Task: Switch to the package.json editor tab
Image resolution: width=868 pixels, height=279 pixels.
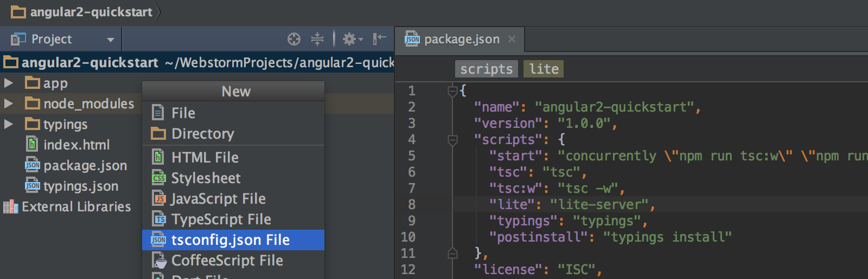Action: [460, 40]
